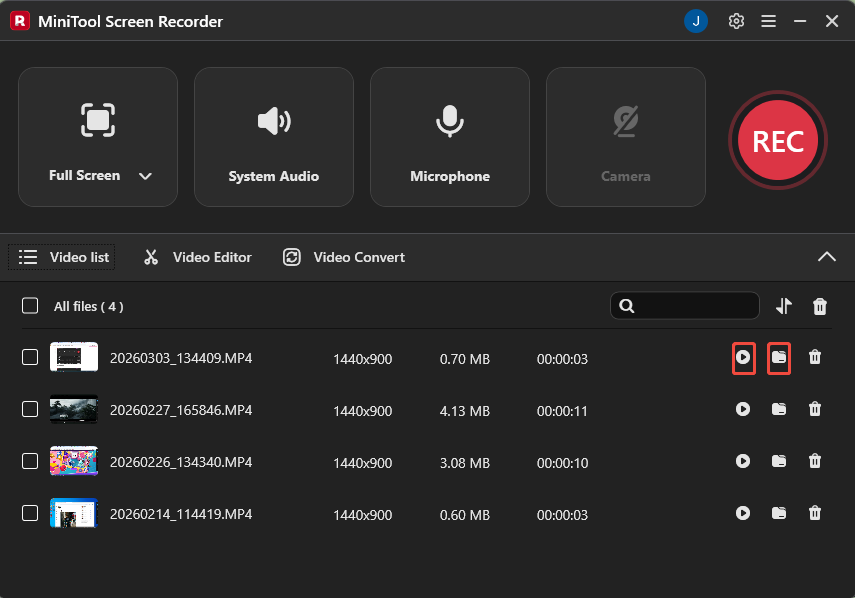Click the Microphone input icon
The width and height of the screenshot is (855, 598).
(449, 121)
